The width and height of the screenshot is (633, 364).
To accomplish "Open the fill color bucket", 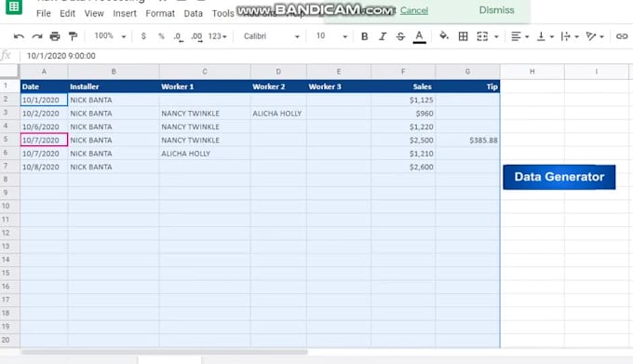I will click(x=444, y=36).
